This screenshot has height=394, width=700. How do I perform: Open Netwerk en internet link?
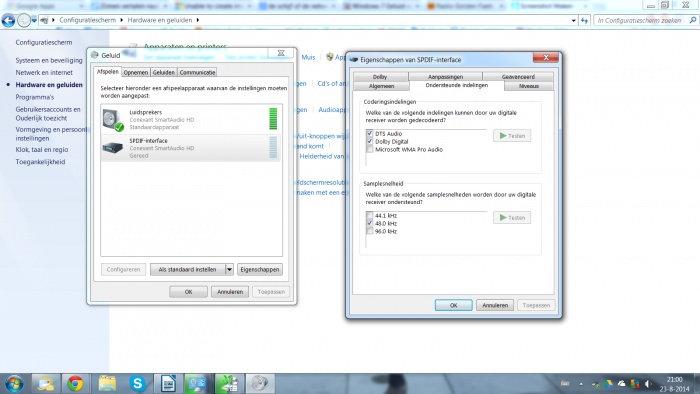[44, 72]
